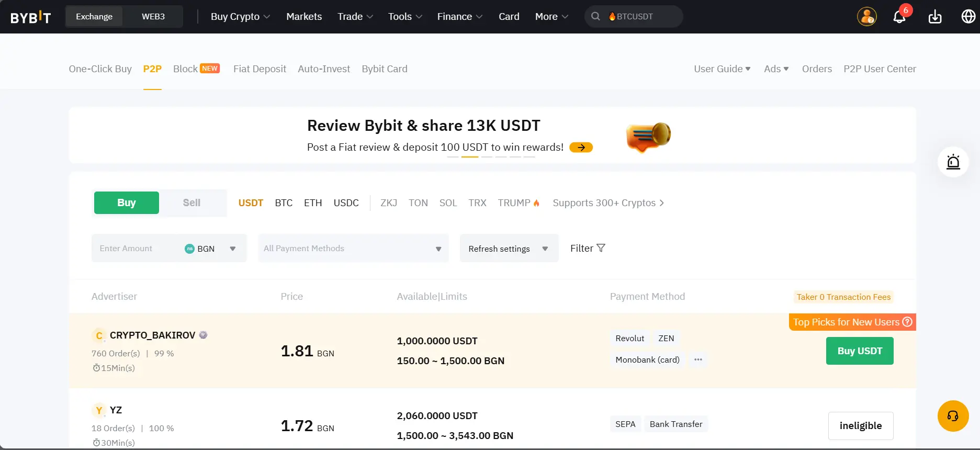Open the user profile avatar icon

[867, 17]
